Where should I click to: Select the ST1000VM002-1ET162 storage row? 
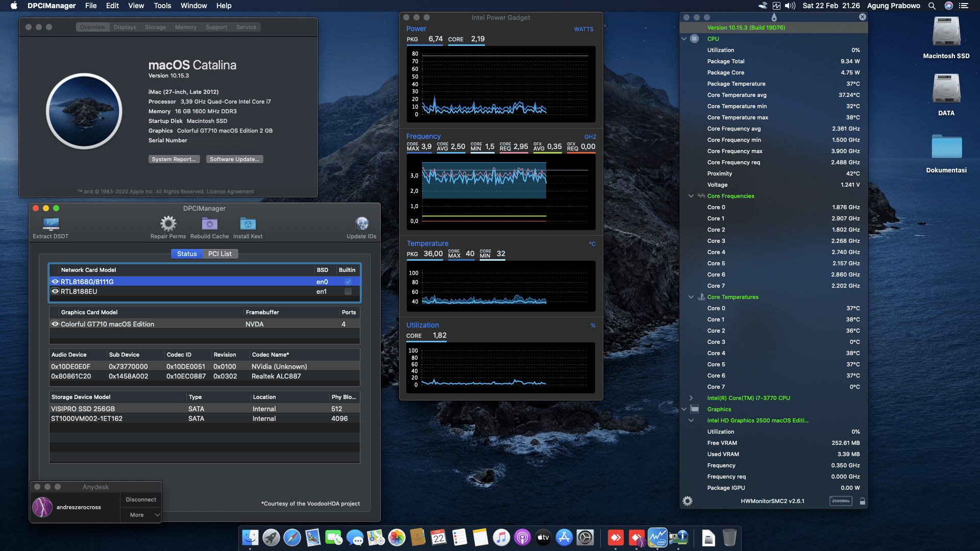coord(205,418)
